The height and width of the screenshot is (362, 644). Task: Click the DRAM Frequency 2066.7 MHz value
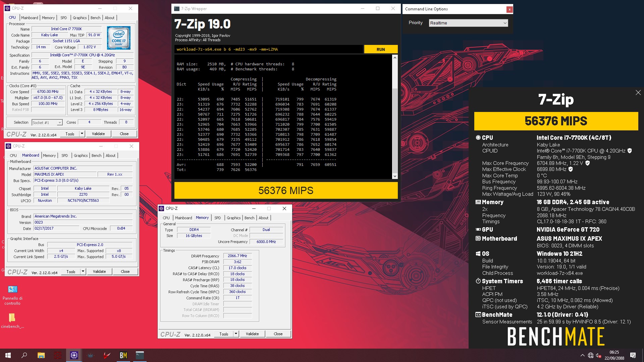[237, 256]
